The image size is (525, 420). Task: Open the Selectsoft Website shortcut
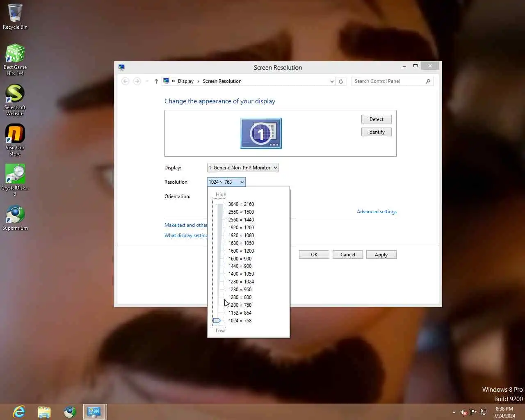pyautogui.click(x=15, y=100)
